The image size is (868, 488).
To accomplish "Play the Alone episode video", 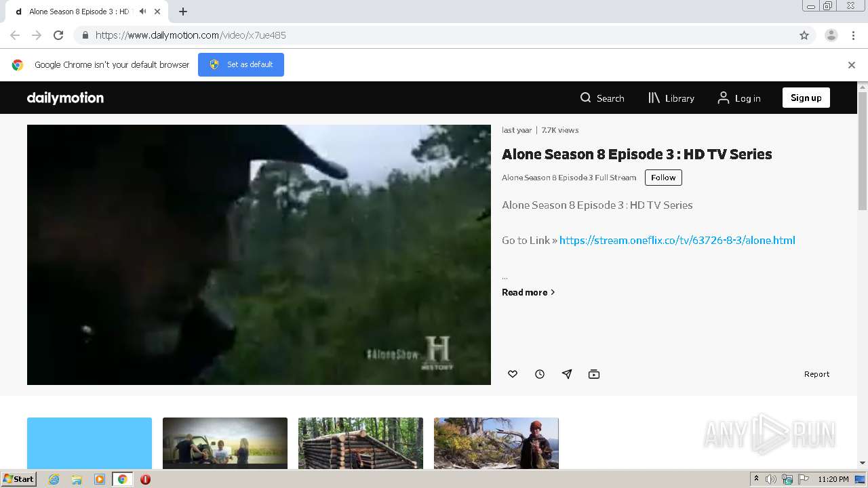I will pos(259,255).
